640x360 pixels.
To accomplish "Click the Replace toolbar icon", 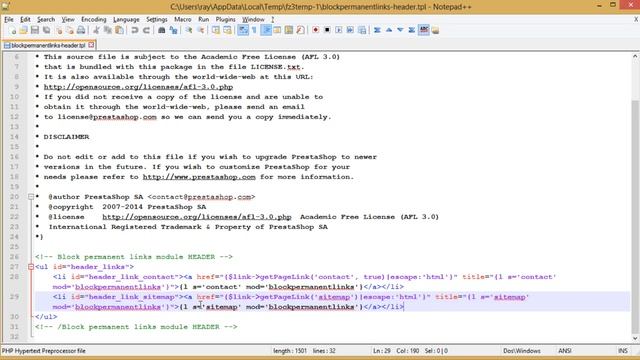I will (173, 30).
